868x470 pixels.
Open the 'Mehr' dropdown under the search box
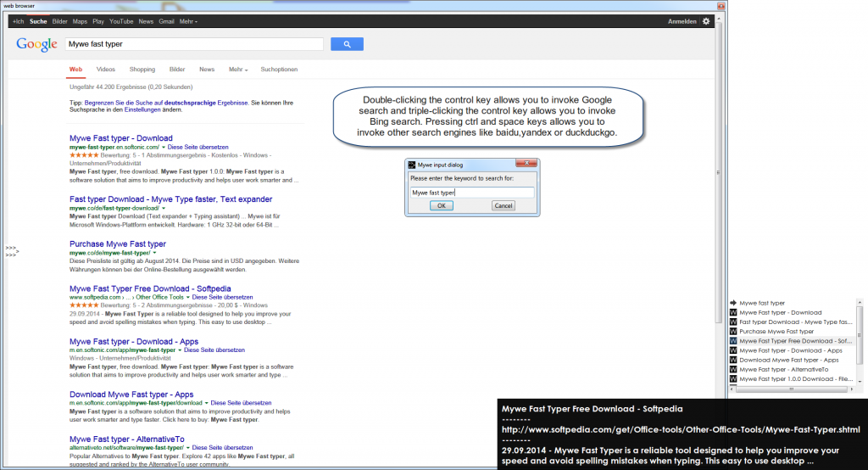[238, 70]
